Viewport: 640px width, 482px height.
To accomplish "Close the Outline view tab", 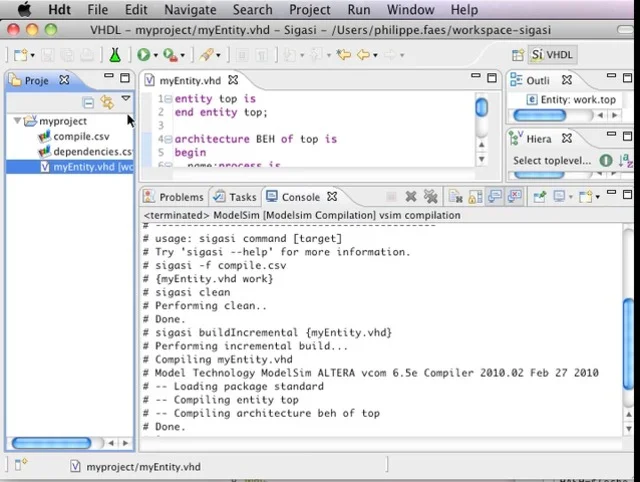I will [567, 80].
